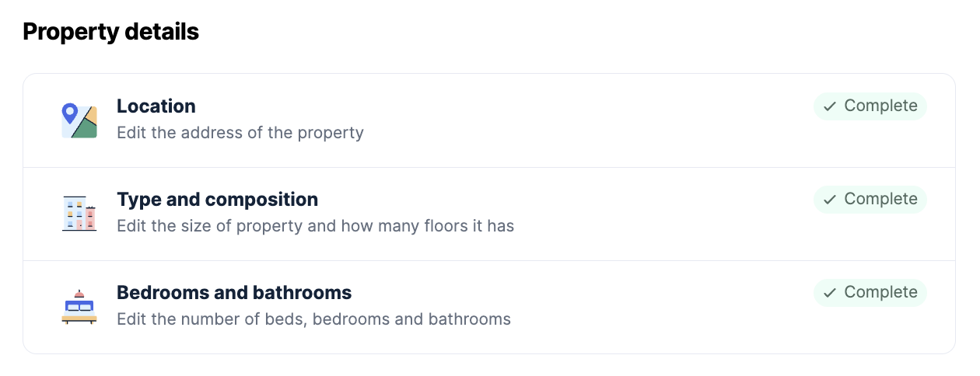The image size is (980, 376).
Task: Click the Location map icon
Action: pos(79,121)
